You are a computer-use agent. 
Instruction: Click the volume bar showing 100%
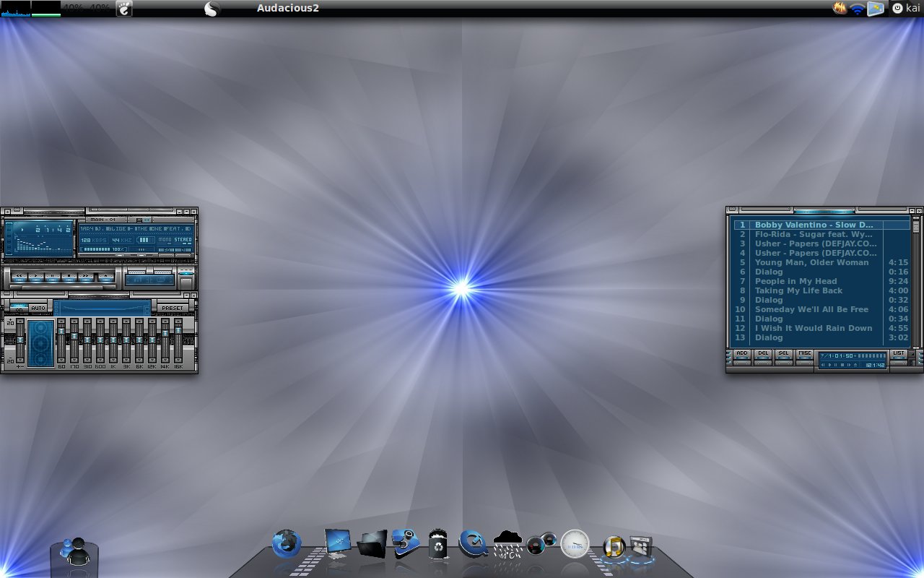pyautogui.click(x=104, y=249)
